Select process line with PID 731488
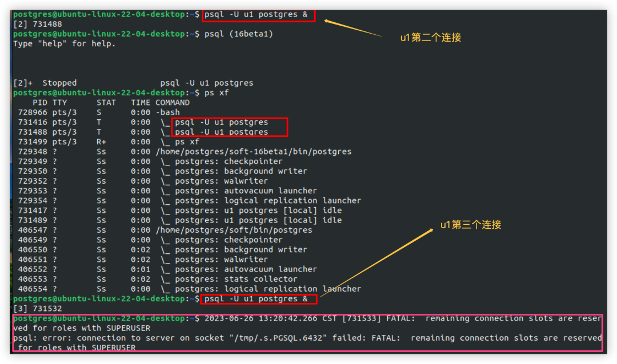 click(x=143, y=132)
